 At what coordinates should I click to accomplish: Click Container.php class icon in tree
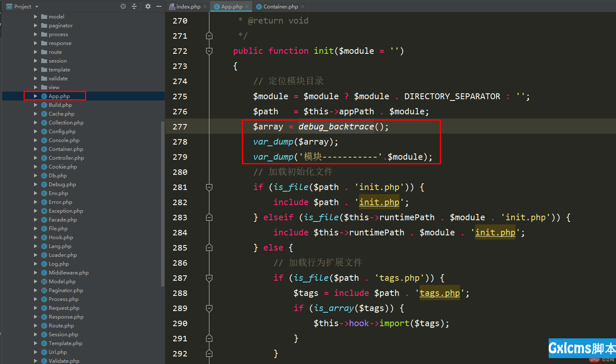click(x=44, y=149)
